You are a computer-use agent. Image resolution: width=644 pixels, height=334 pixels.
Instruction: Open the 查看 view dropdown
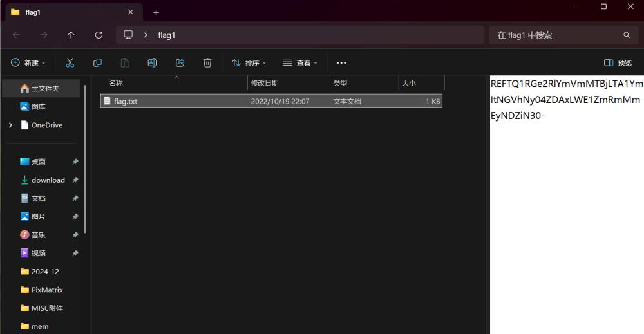coord(300,63)
